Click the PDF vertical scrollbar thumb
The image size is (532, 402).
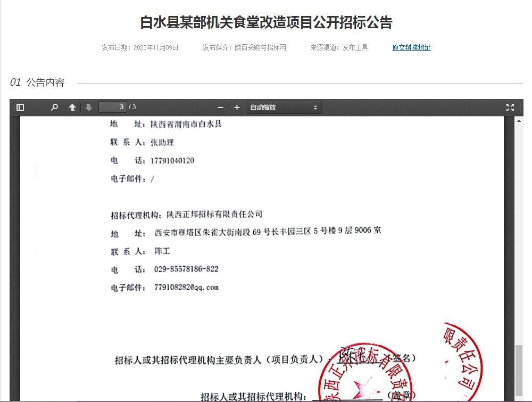[519, 371]
